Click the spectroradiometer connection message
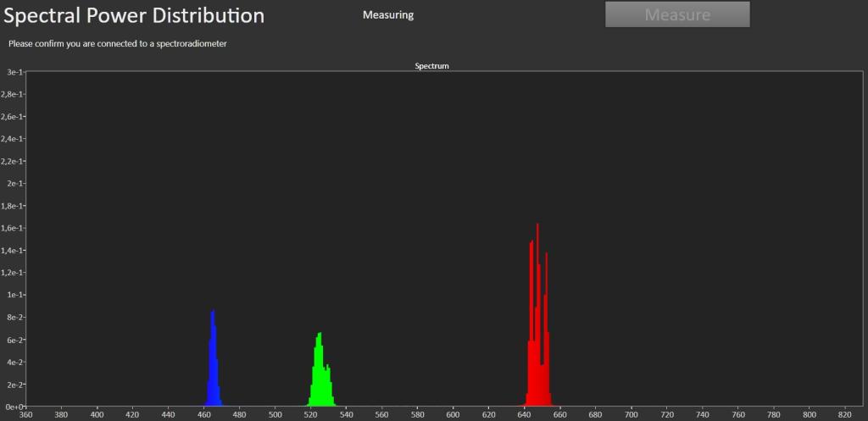 pos(117,43)
